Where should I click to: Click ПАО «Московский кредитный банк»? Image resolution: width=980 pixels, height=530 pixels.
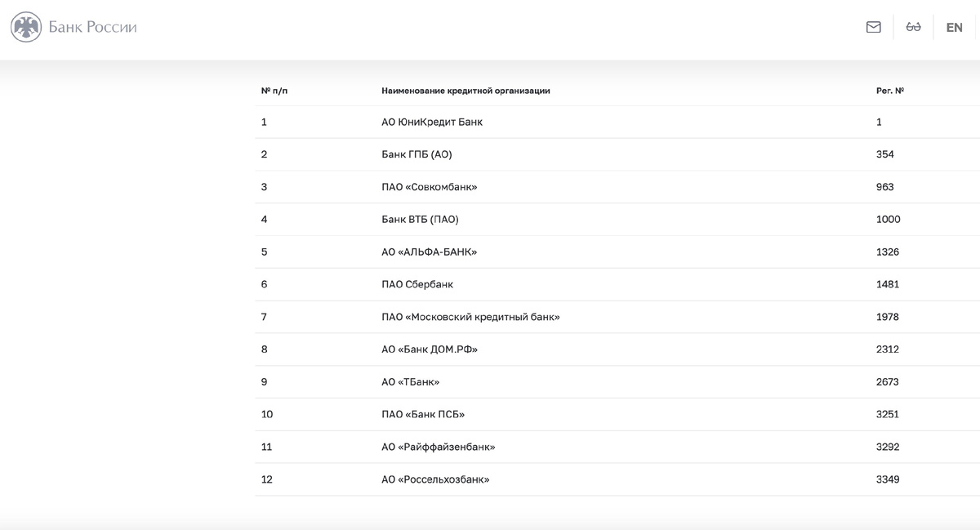(x=470, y=317)
